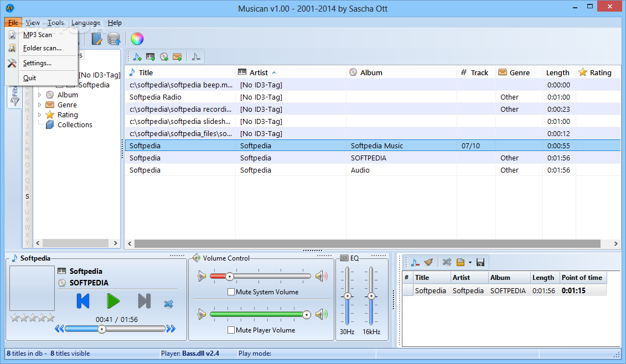
Task: Click the player volume max speaker icon
Action: 322,315
